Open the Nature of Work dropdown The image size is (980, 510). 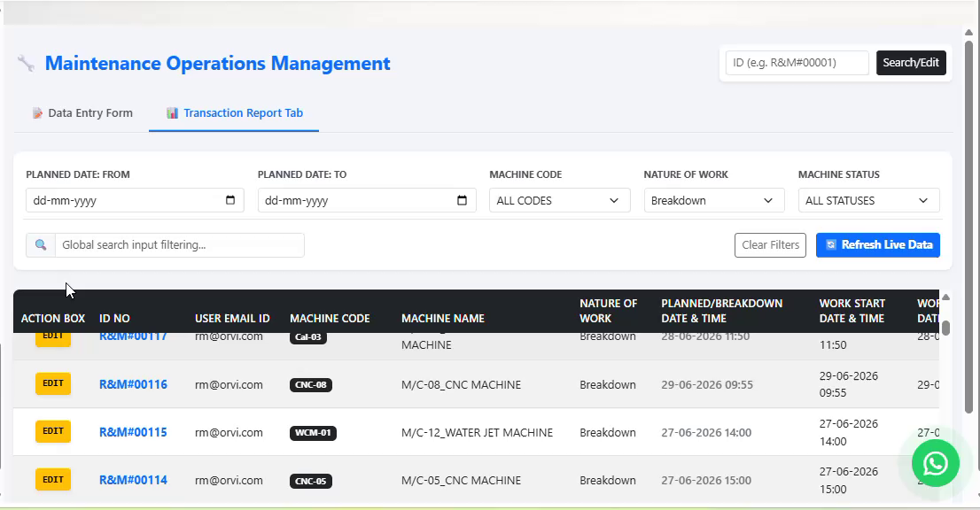(x=714, y=200)
